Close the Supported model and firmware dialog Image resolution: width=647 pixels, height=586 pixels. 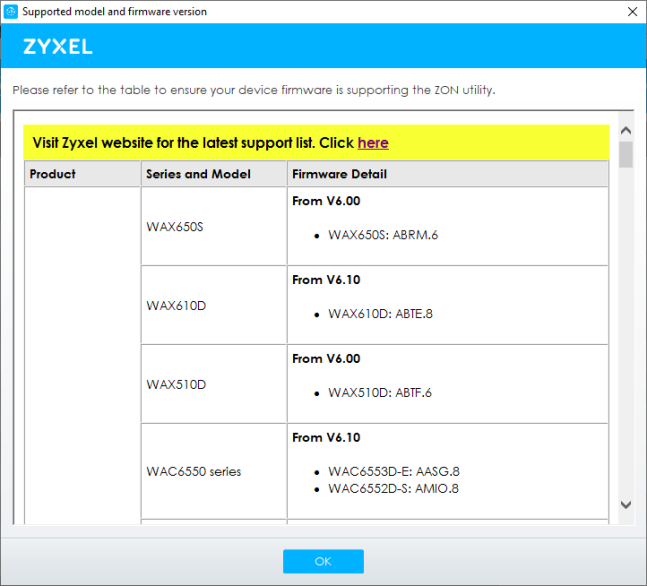(x=631, y=12)
